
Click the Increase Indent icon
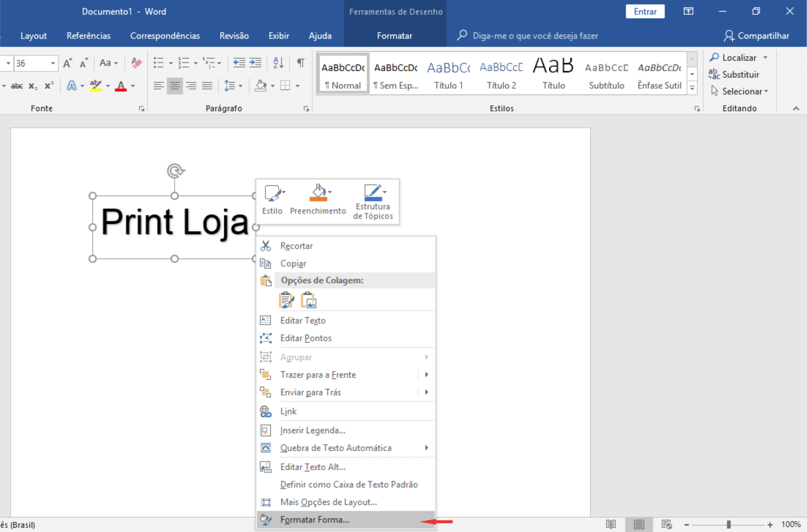pos(255,63)
